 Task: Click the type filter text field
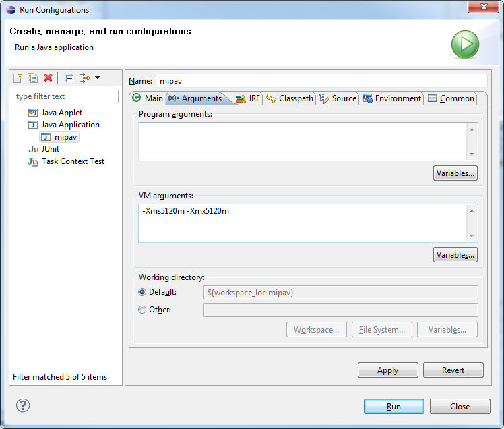click(66, 96)
